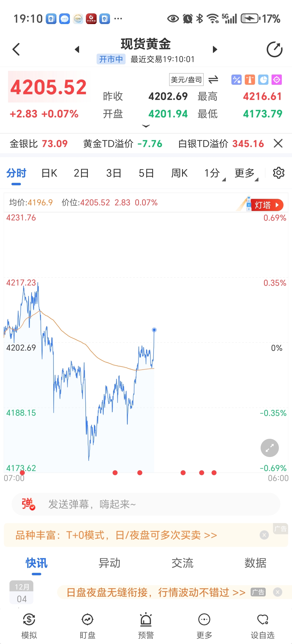Screen dimensions: 292x644
Task: Open the T+0模式 promotion link
Action: [x=116, y=535]
